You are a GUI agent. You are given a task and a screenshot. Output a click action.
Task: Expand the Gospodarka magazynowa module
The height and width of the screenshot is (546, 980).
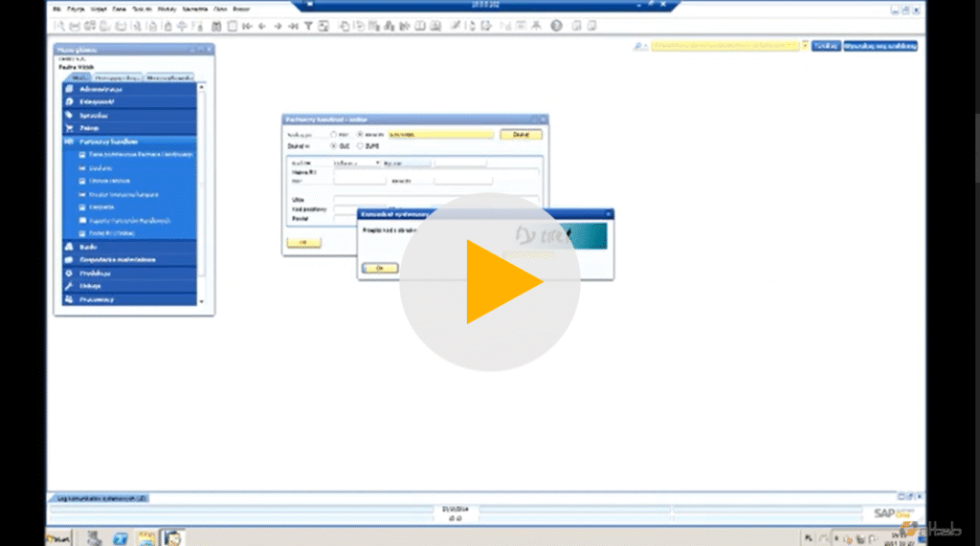point(129,260)
